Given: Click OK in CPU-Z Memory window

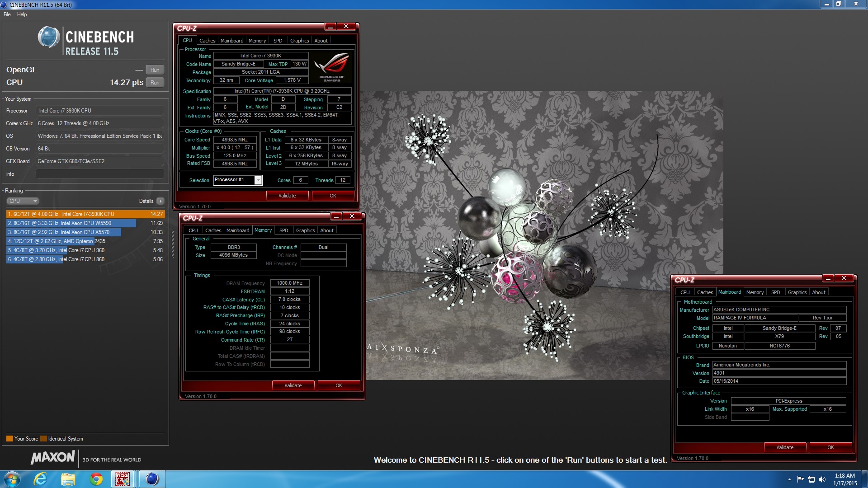Looking at the screenshot, I should coord(339,385).
